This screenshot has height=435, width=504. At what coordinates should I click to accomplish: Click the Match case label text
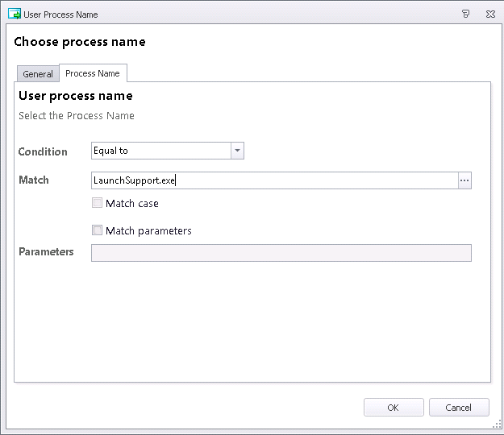point(132,203)
